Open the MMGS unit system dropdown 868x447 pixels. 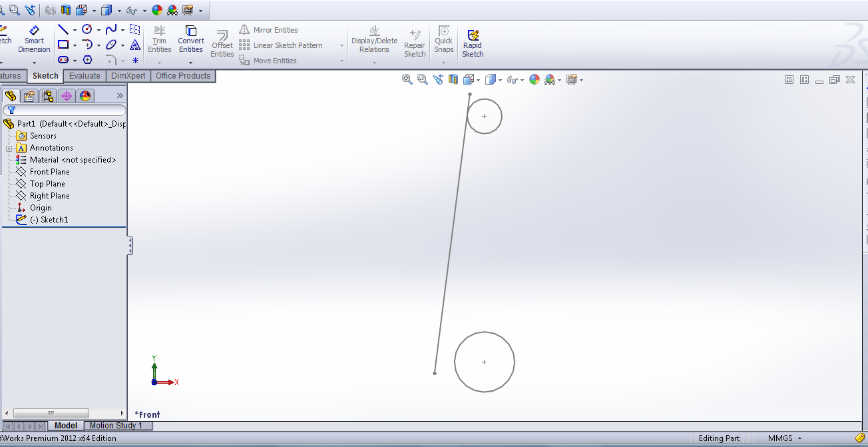pyautogui.click(x=783, y=438)
